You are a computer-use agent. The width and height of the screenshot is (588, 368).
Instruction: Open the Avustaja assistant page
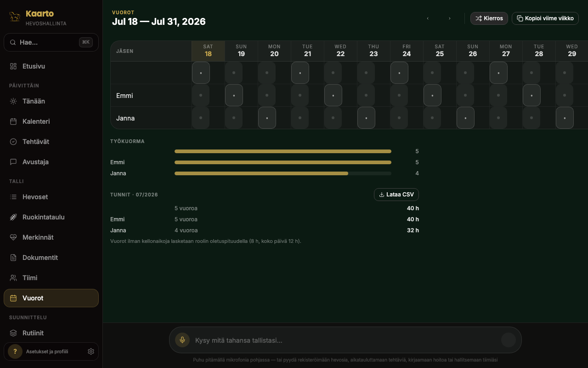[x=51, y=162]
